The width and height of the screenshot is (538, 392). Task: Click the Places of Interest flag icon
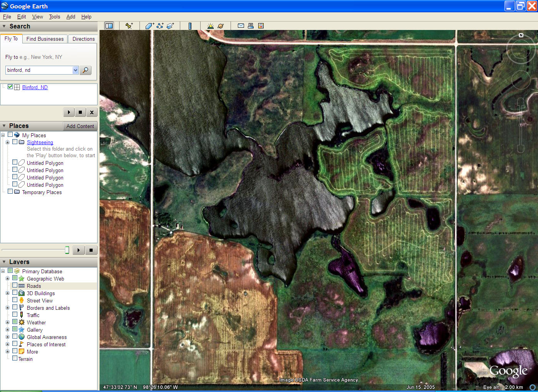click(22, 344)
